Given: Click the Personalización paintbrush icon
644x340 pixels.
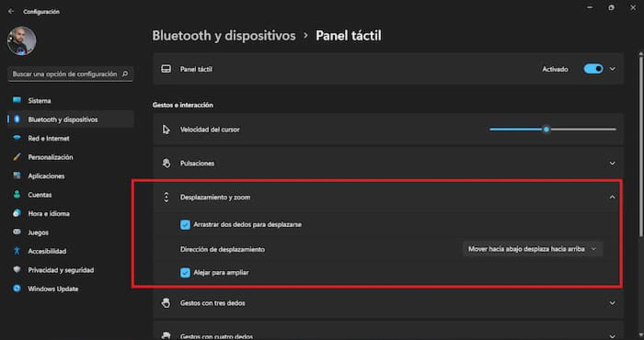Looking at the screenshot, I should point(17,157).
